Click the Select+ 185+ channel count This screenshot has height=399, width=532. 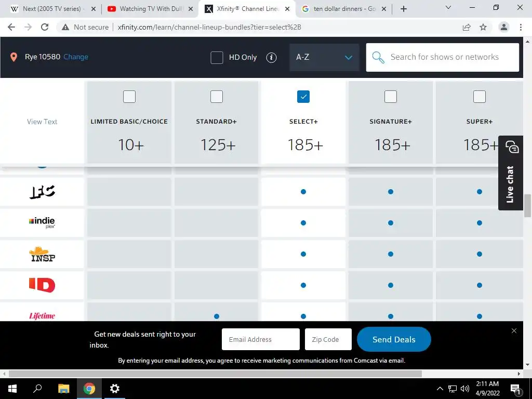click(x=305, y=145)
